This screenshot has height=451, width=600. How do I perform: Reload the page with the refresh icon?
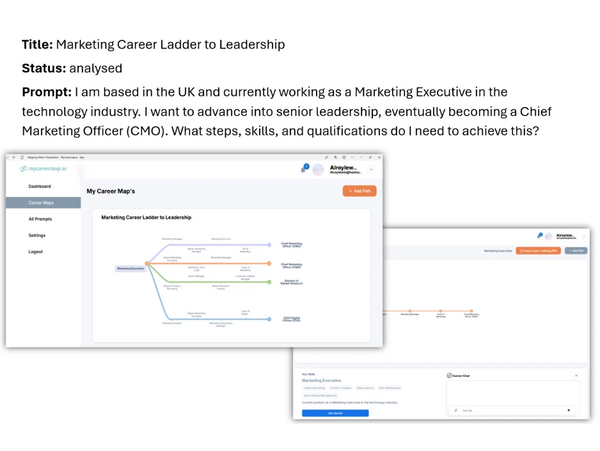22,157
